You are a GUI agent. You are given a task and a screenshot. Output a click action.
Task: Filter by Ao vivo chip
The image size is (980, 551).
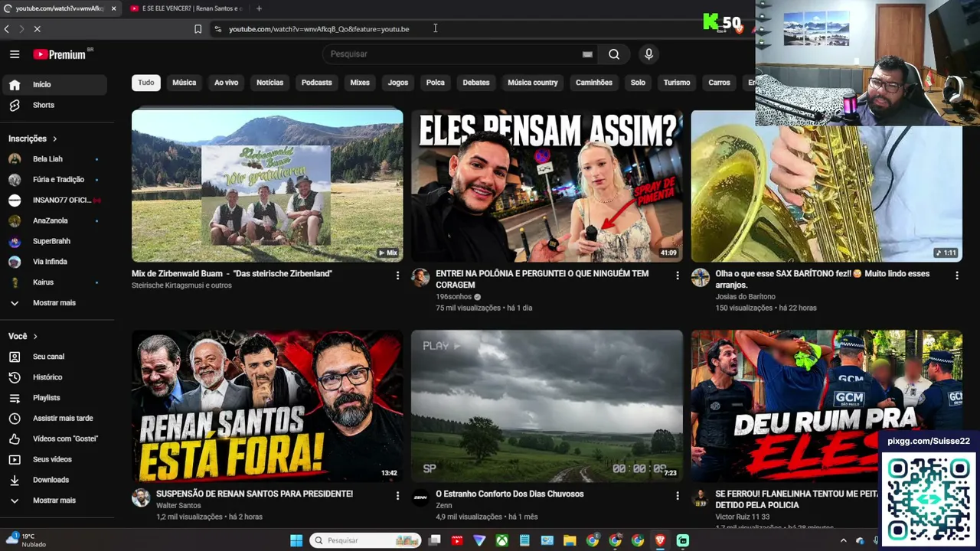(227, 83)
